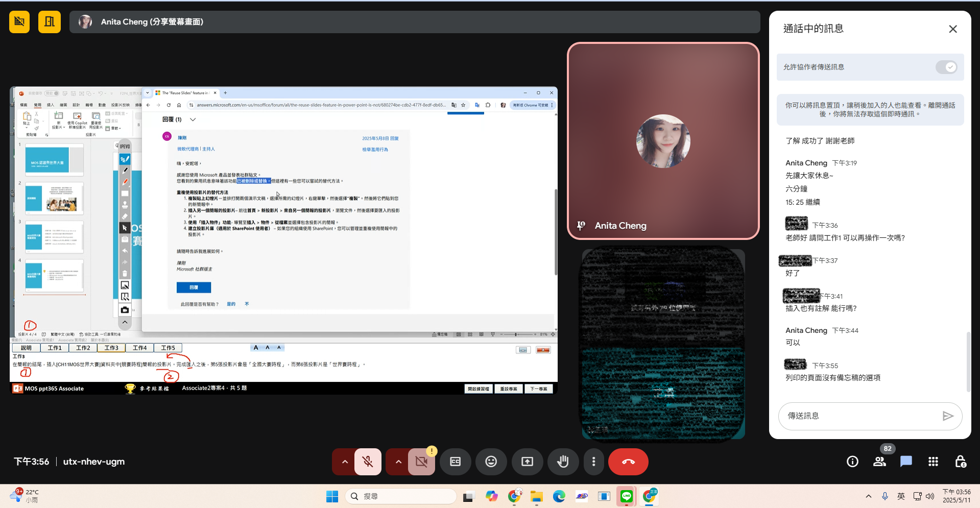980x508 pixels.
Task: Expand video settings arrow beside camera
Action: pyautogui.click(x=399, y=462)
